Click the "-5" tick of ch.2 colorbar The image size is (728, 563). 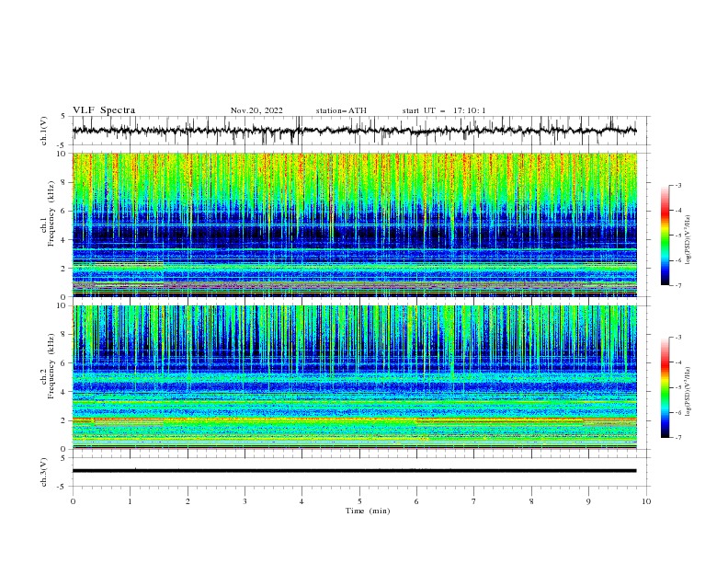pos(678,387)
